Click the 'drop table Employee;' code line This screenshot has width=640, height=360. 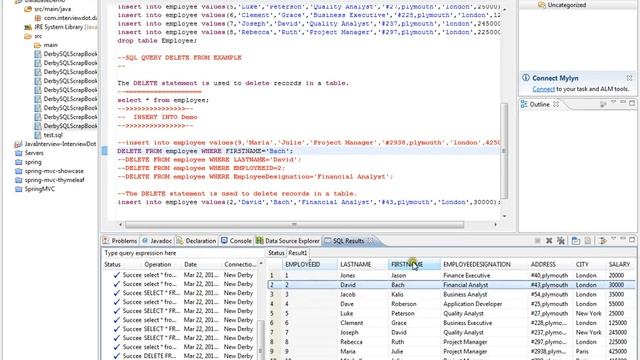tap(157, 41)
